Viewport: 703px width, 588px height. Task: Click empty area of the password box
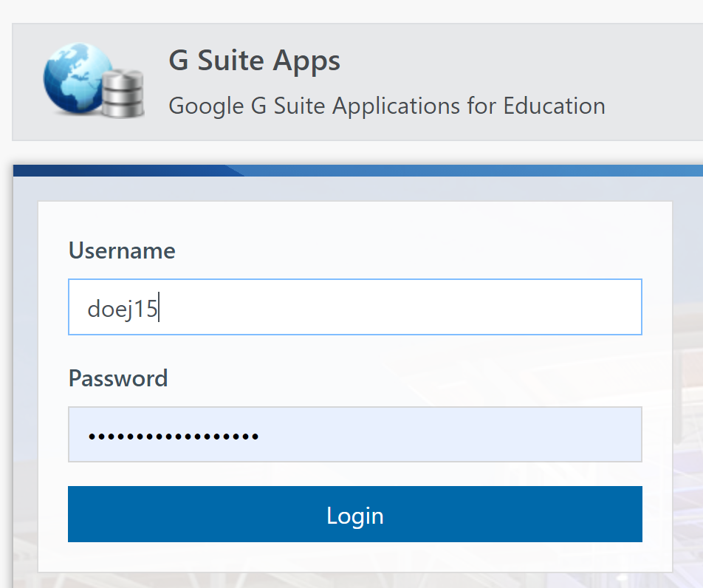coord(448,434)
